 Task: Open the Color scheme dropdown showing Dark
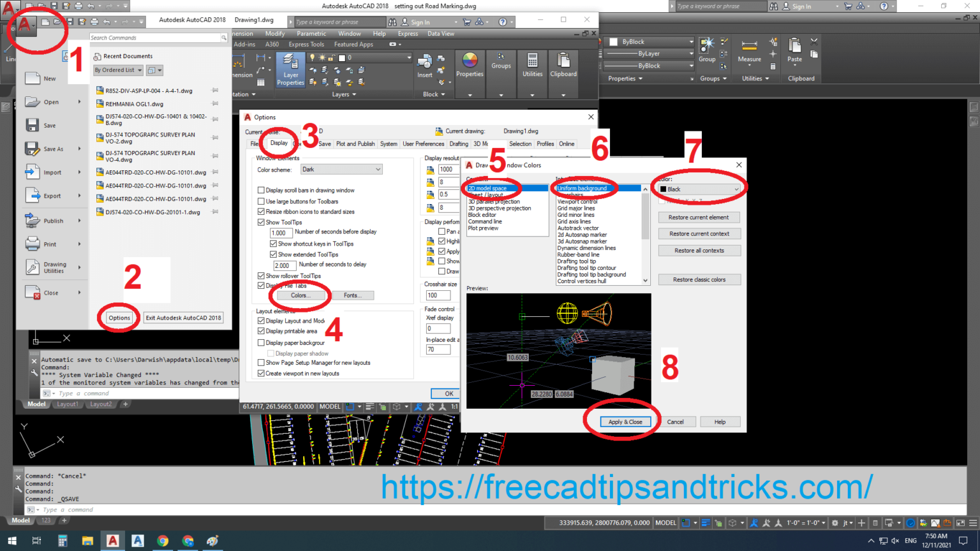tap(341, 168)
